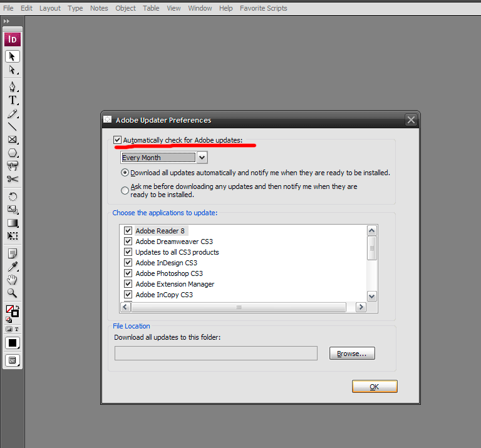Click the Normal view mode button

(13, 360)
